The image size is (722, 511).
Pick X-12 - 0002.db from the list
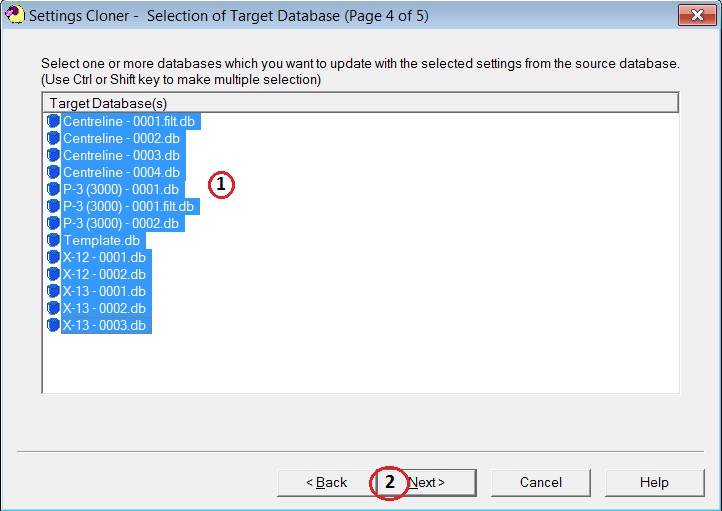tap(104, 274)
